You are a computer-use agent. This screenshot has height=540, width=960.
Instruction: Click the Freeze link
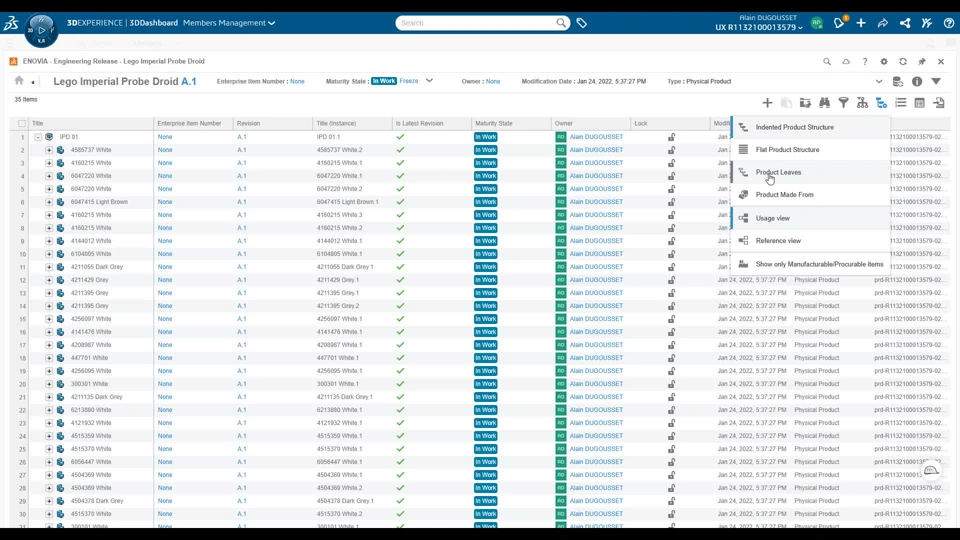(409, 81)
